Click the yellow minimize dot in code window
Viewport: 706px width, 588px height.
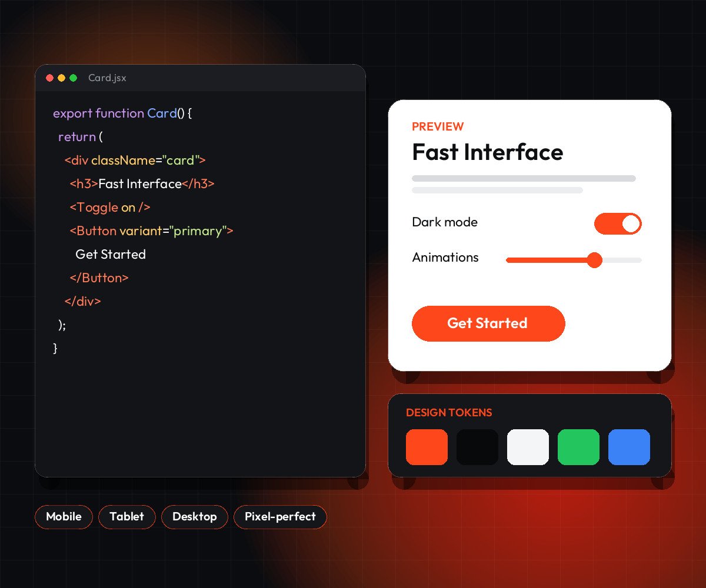click(x=61, y=78)
